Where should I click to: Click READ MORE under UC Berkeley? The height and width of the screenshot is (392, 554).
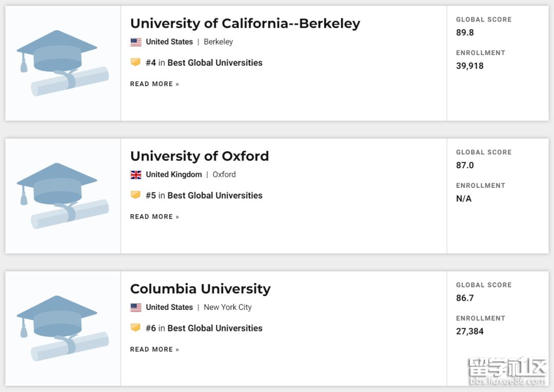tap(154, 84)
